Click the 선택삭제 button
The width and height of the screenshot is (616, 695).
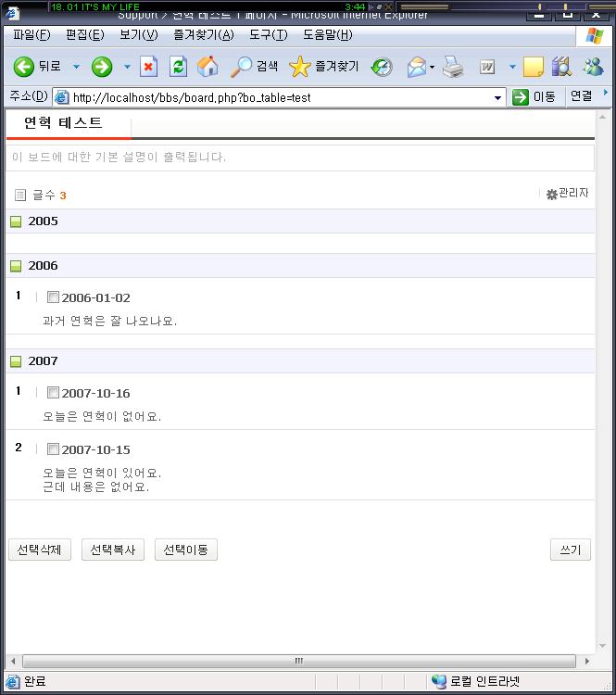(39, 550)
